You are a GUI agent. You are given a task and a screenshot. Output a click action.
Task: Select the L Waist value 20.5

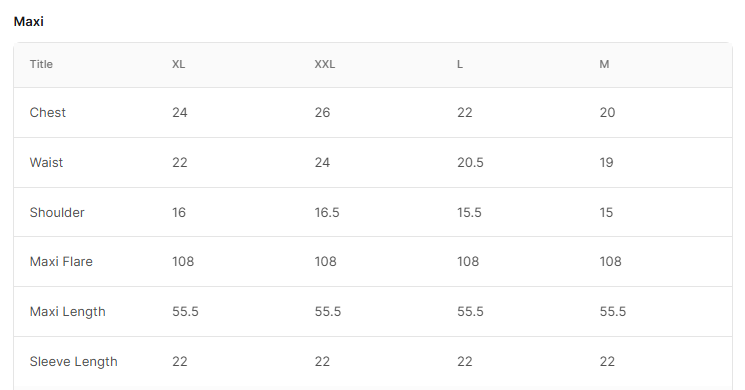coord(470,162)
